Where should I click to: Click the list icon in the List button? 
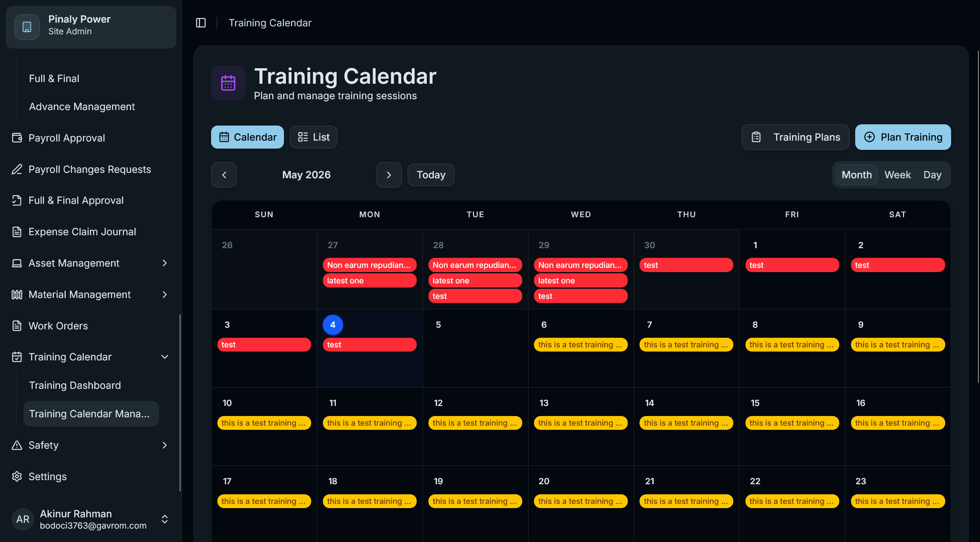point(303,137)
